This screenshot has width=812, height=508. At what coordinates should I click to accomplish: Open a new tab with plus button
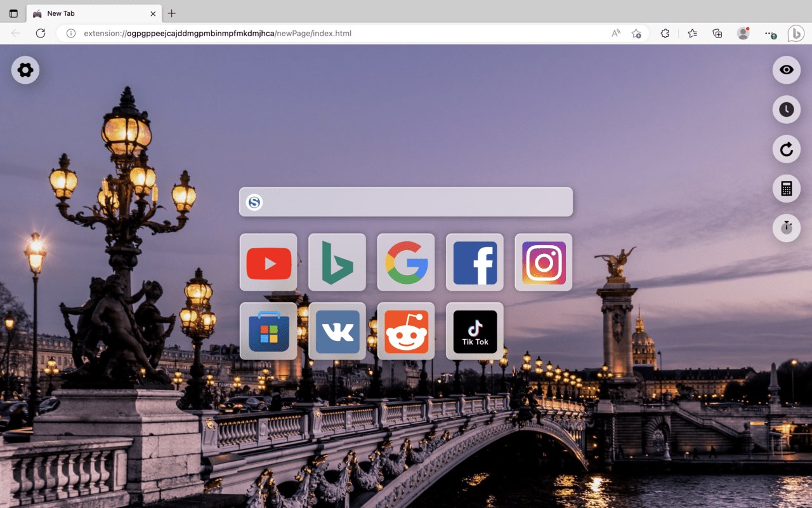(171, 13)
